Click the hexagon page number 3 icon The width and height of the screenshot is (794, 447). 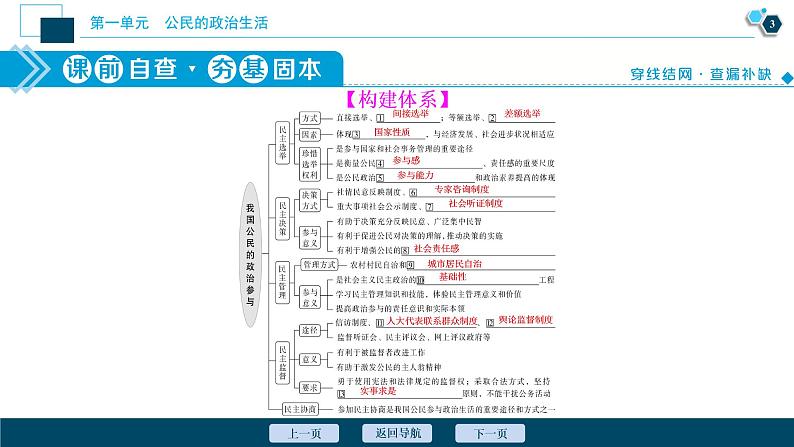768,24
